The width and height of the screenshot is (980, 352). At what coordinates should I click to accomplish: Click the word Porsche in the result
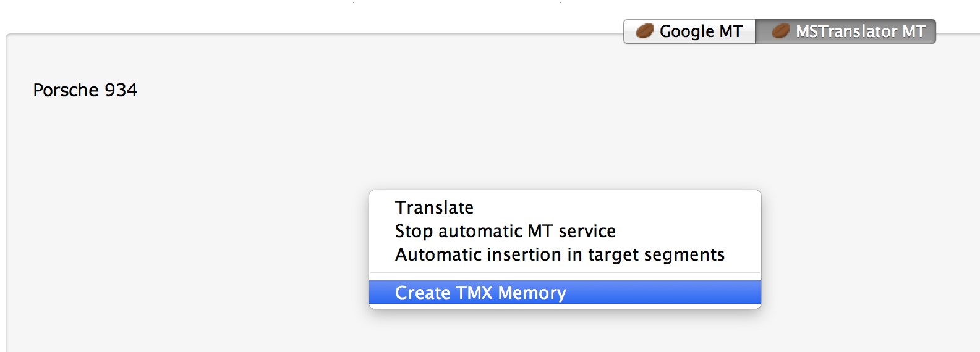[x=66, y=90]
